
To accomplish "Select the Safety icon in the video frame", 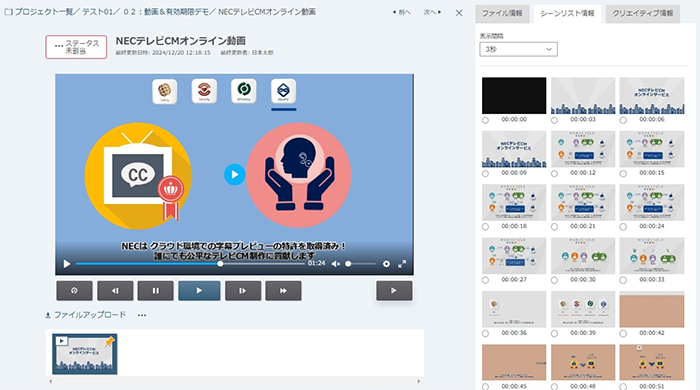I will (164, 91).
